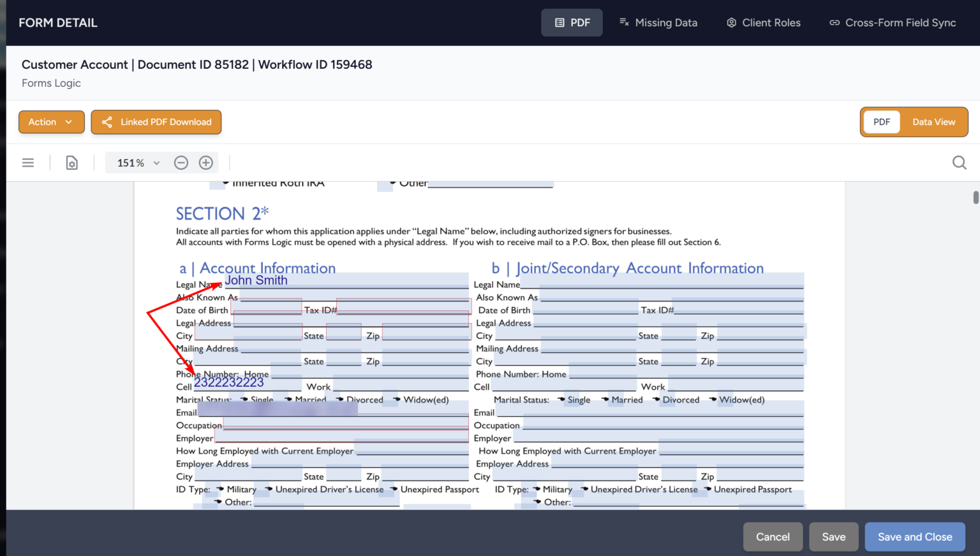Check Married in section a Marital Status
The height and width of the screenshot is (556, 980).
288,400
